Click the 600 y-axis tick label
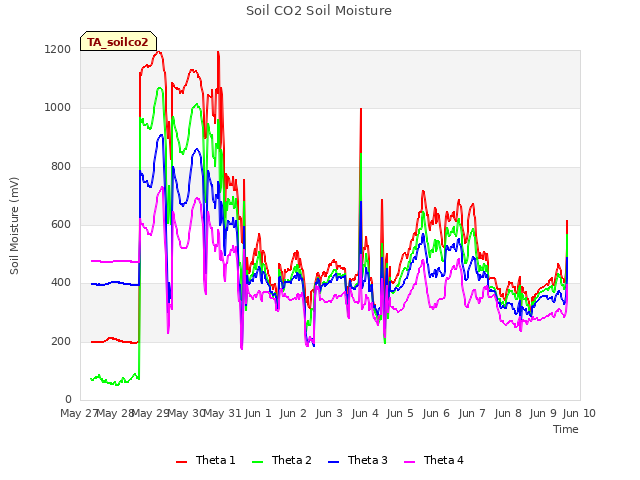 coord(61,224)
